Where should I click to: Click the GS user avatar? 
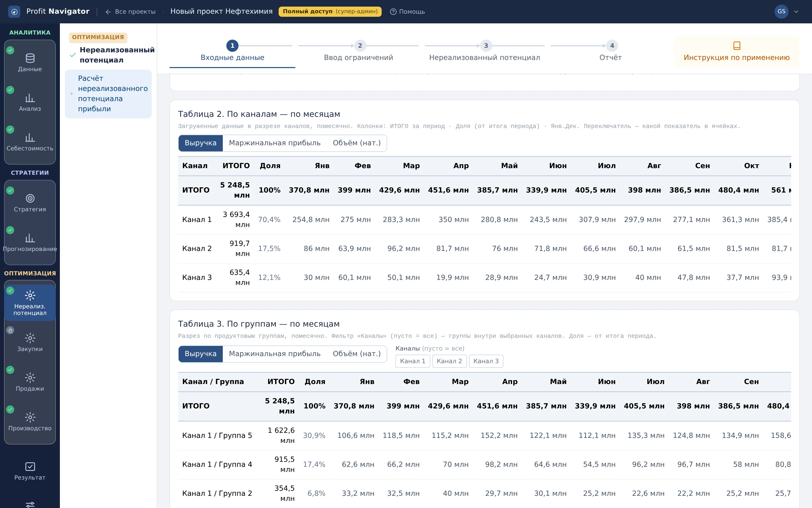[781, 11]
